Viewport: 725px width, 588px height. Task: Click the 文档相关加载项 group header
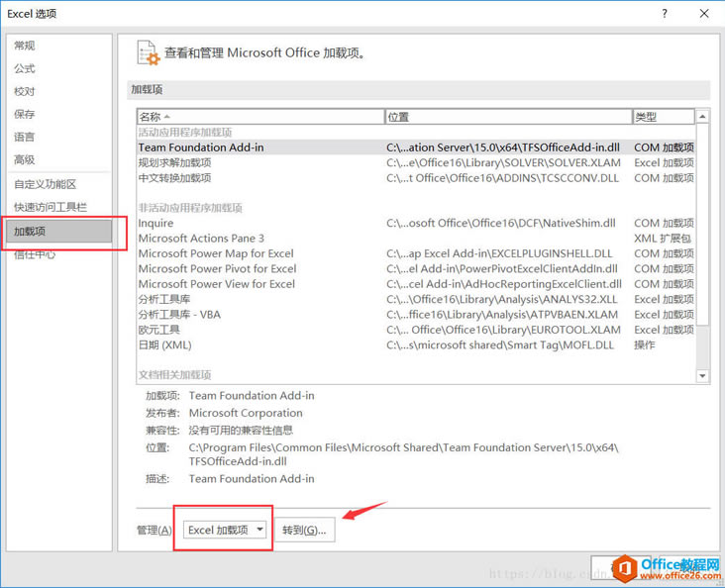coord(174,374)
